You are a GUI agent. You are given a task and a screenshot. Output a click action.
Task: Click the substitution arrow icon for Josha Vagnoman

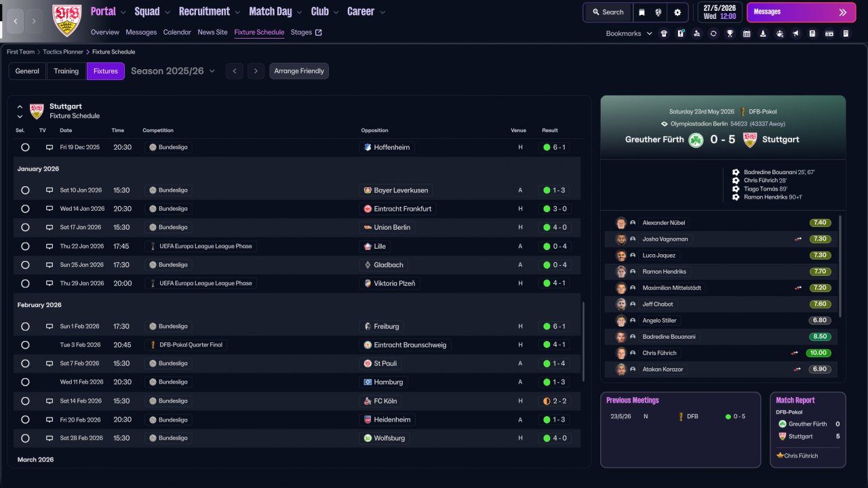799,239
